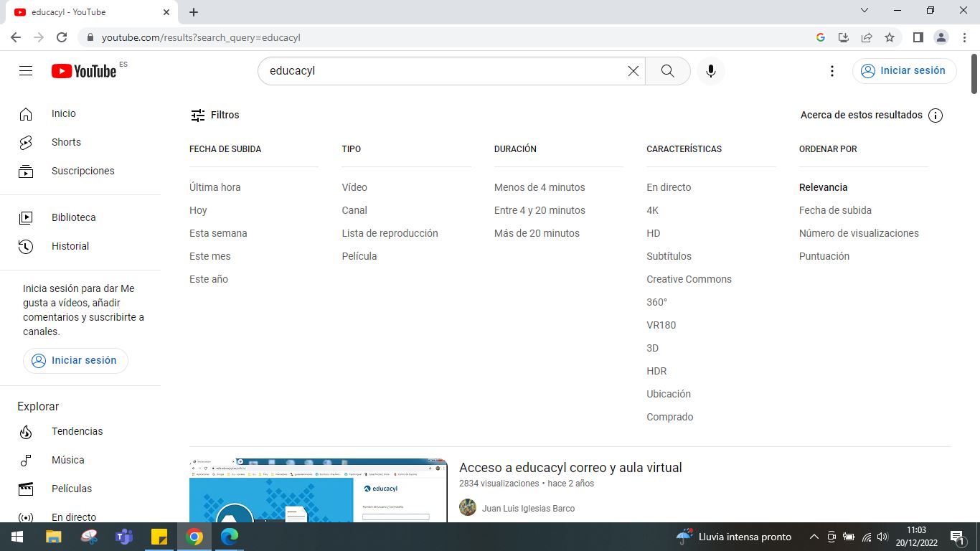Image resolution: width=980 pixels, height=551 pixels.
Task: Filter type to Canal
Action: (354, 210)
